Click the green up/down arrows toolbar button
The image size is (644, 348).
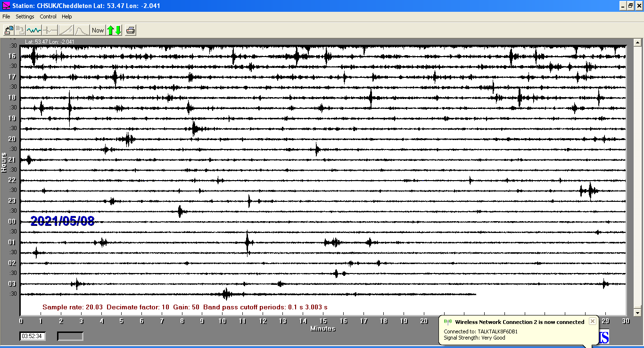click(x=114, y=30)
